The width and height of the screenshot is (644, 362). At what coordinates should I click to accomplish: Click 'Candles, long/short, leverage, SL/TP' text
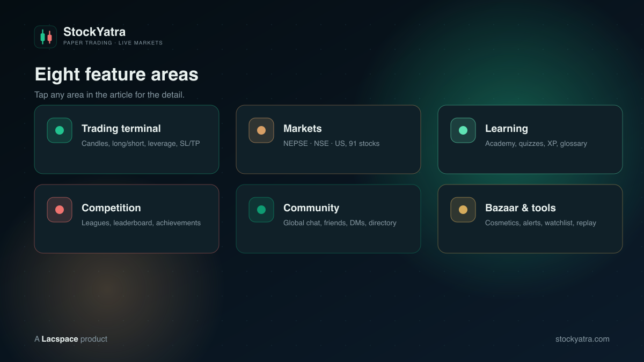[141, 144]
